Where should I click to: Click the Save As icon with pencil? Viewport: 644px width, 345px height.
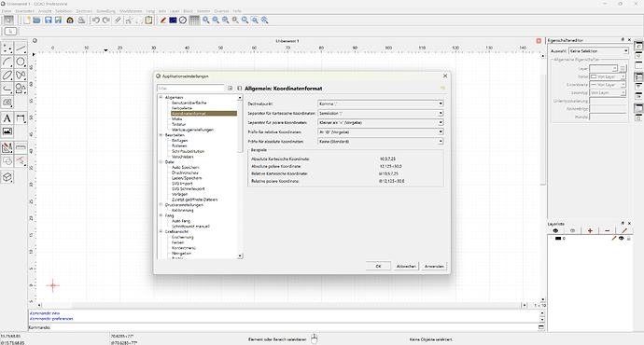pyautogui.click(x=58, y=21)
